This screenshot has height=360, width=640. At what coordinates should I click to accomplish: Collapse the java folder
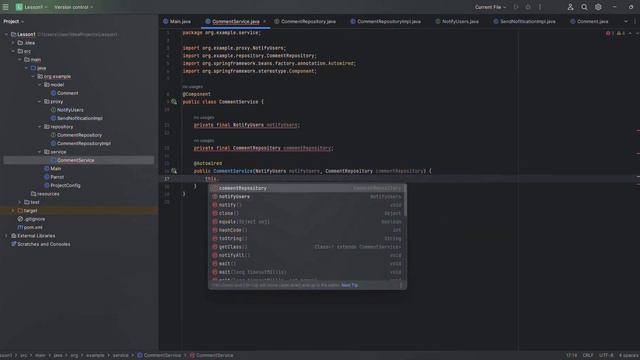(x=26, y=68)
